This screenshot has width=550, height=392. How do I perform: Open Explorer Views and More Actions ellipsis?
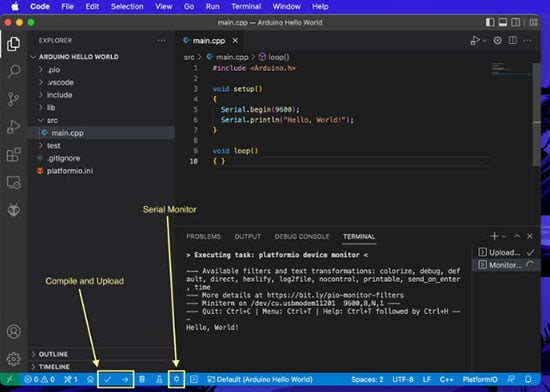tap(161, 41)
